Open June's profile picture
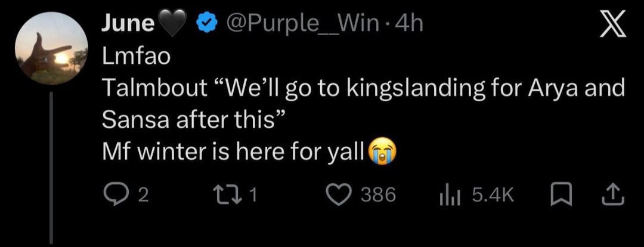The image size is (644, 247). click(x=51, y=48)
